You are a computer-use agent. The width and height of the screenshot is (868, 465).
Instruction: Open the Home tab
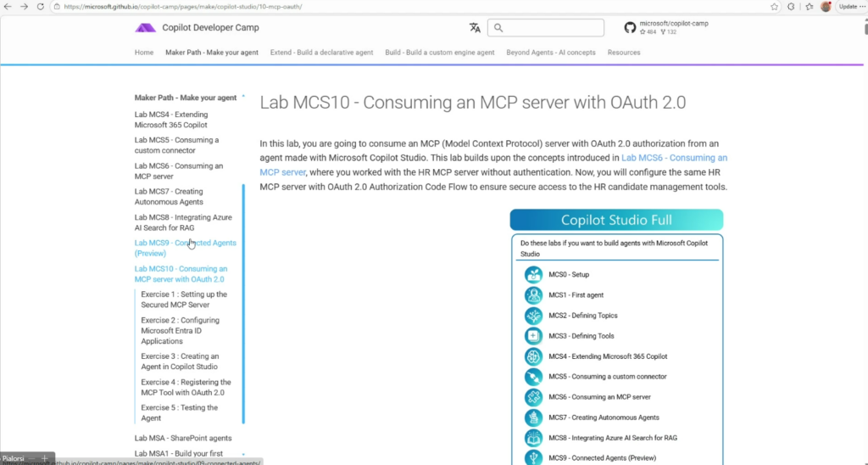(x=144, y=53)
